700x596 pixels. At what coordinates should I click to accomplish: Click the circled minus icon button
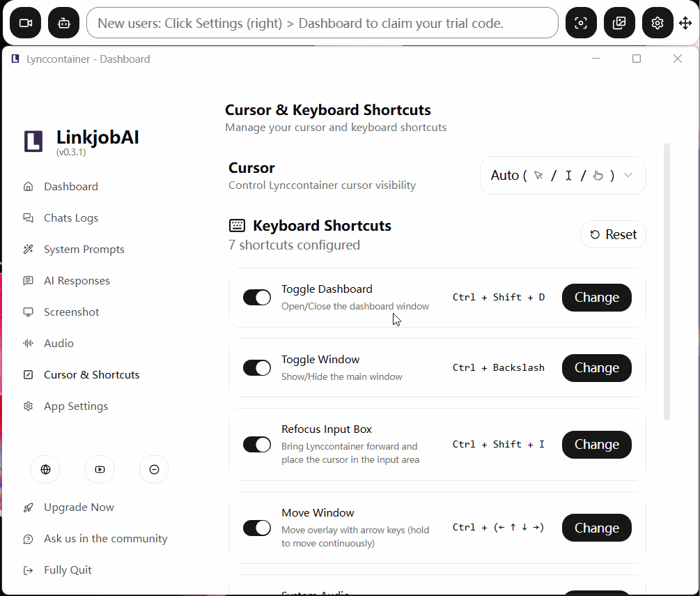[x=154, y=469]
